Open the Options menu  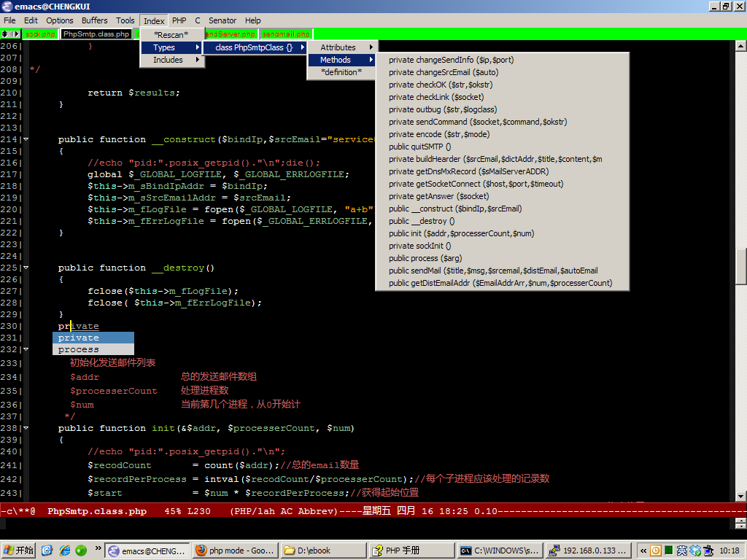point(60,20)
